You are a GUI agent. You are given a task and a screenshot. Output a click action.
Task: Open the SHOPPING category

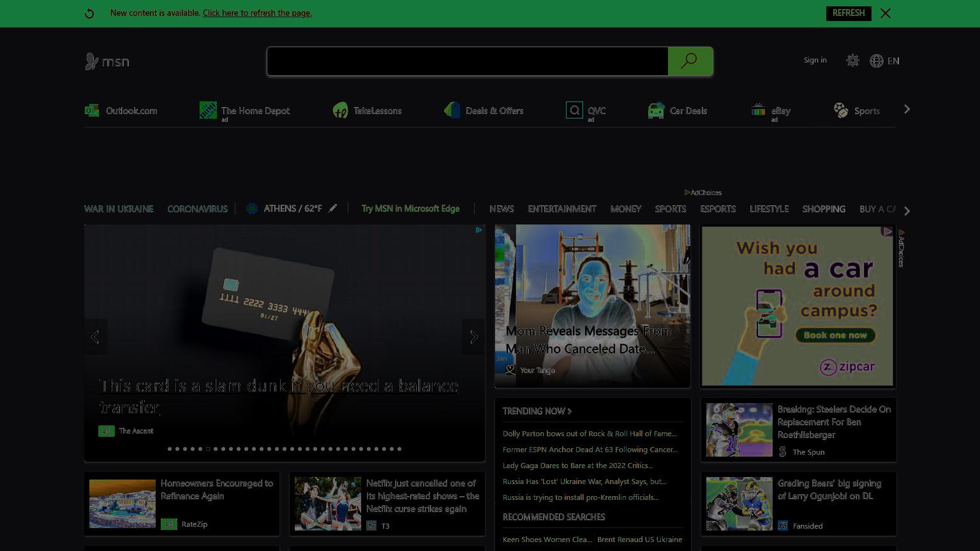pyautogui.click(x=824, y=209)
